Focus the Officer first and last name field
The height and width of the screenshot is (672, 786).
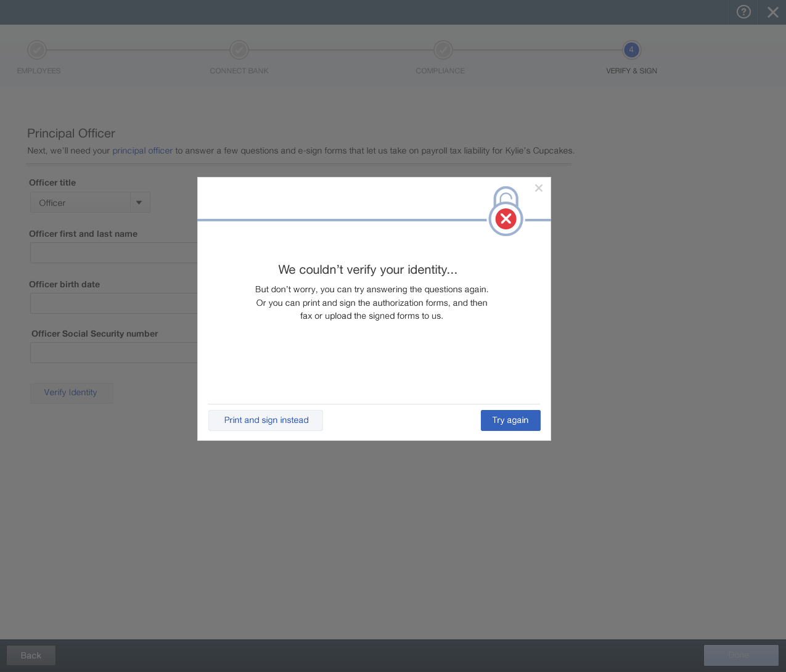114,253
